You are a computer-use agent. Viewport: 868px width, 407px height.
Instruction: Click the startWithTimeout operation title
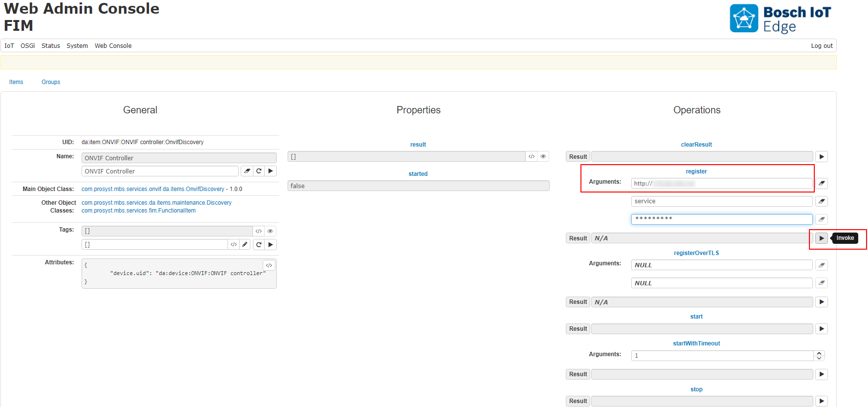click(x=697, y=343)
